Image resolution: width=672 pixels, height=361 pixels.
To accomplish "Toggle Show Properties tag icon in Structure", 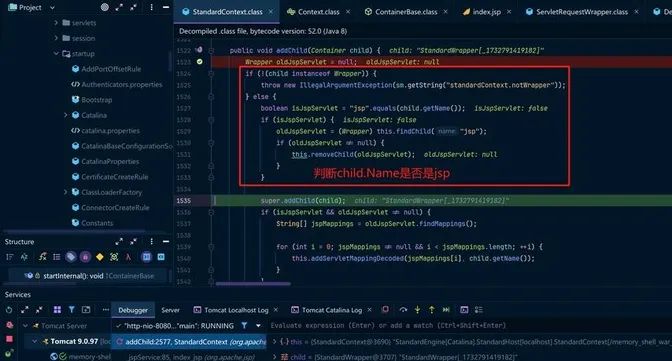I will [x=71, y=257].
